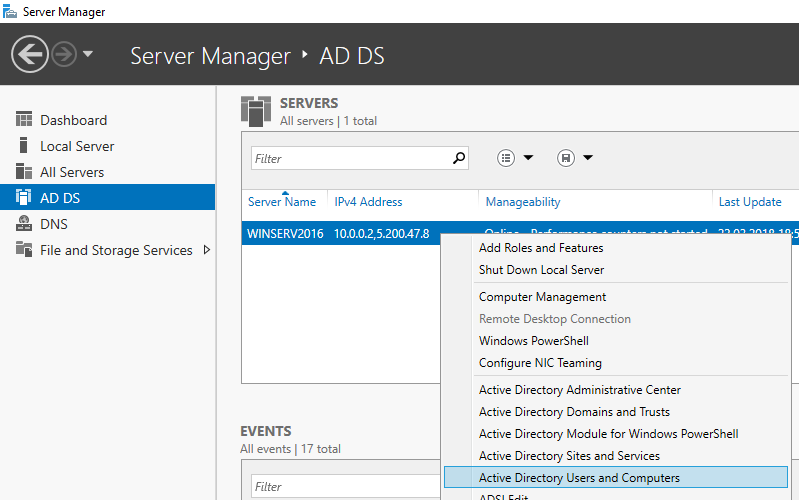Sort by Last Update column
The width and height of the screenshot is (799, 500).
pyautogui.click(x=750, y=202)
